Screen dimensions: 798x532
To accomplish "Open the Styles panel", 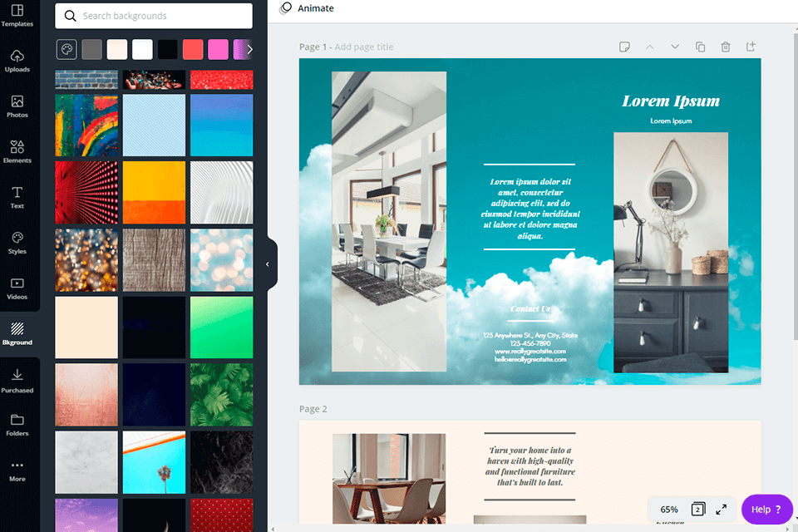I will pyautogui.click(x=17, y=241).
